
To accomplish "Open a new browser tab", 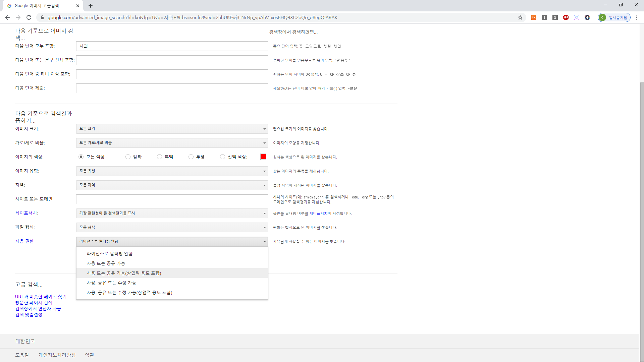I will pyautogui.click(x=91, y=6).
